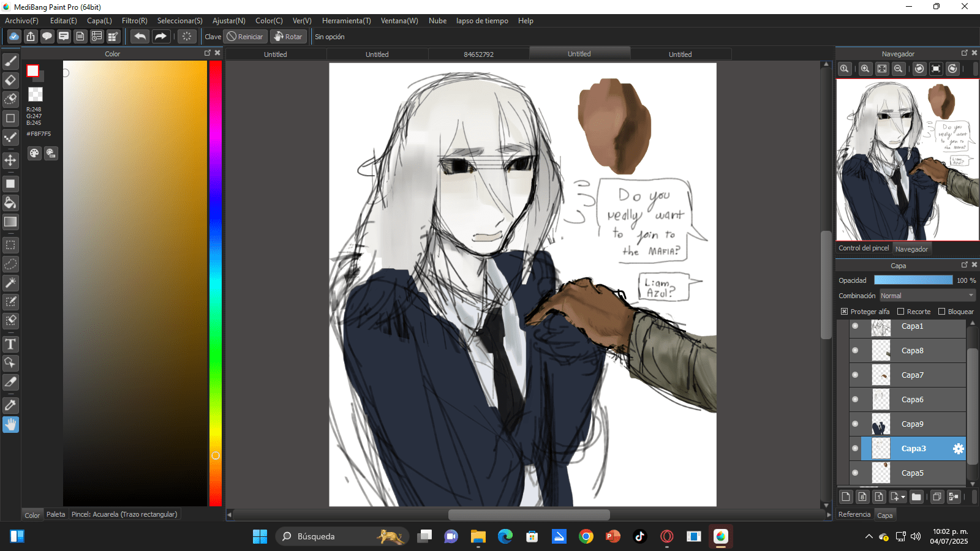Select the Eyedropper tool
980x551 pixels.
point(10,405)
